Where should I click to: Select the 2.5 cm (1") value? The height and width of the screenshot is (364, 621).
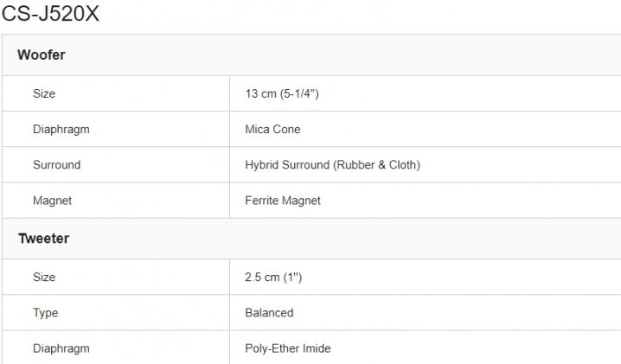click(273, 277)
